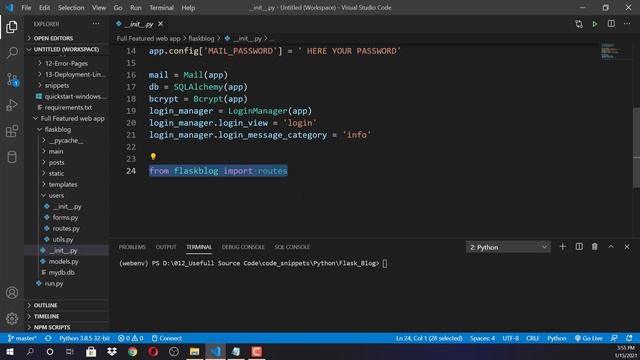
Task: Split the terminal panel
Action: 579,247
